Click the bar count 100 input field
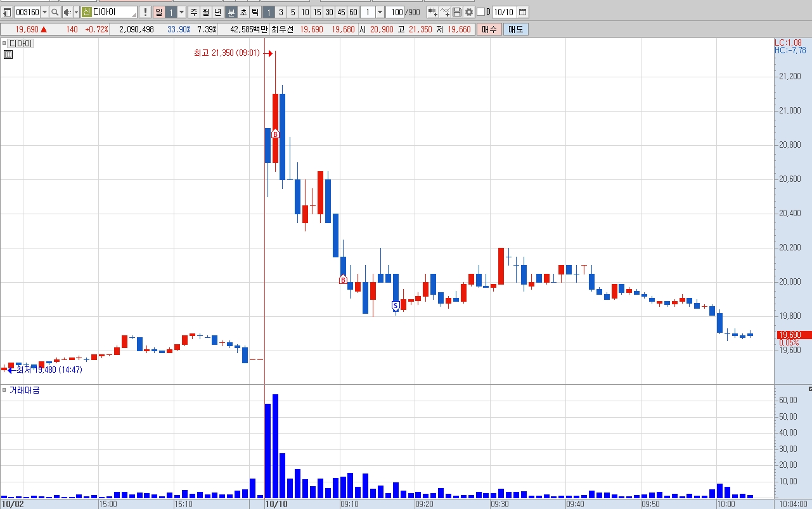Viewport: 812px width, 509px height. pos(395,12)
